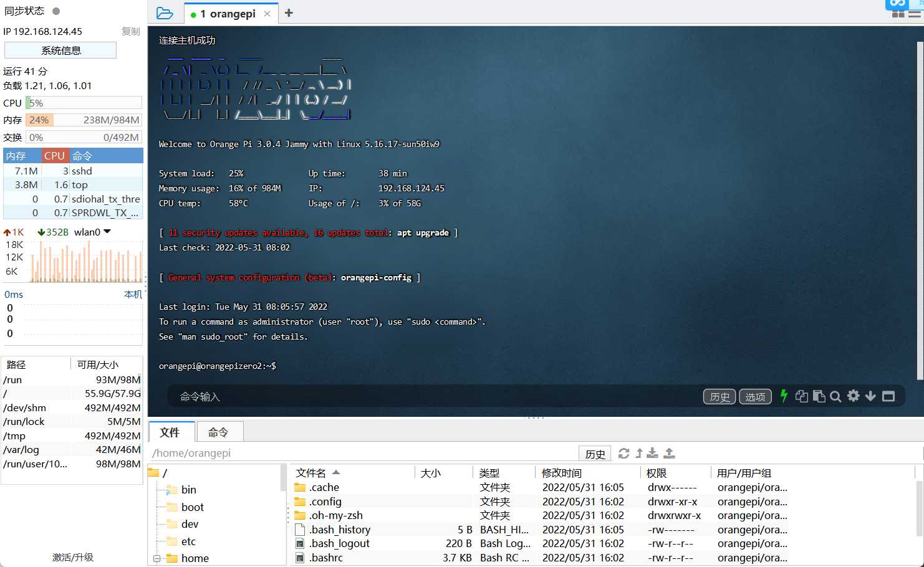Open the hamburger menu at top right
This screenshot has height=567, width=924.
(915, 14)
